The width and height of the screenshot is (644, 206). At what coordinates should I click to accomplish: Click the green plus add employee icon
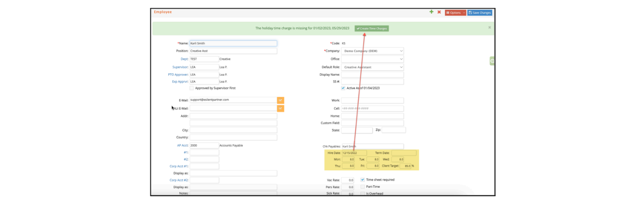432,12
